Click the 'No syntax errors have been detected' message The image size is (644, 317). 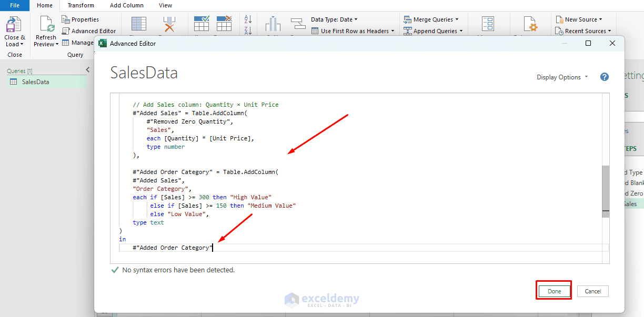tap(178, 270)
